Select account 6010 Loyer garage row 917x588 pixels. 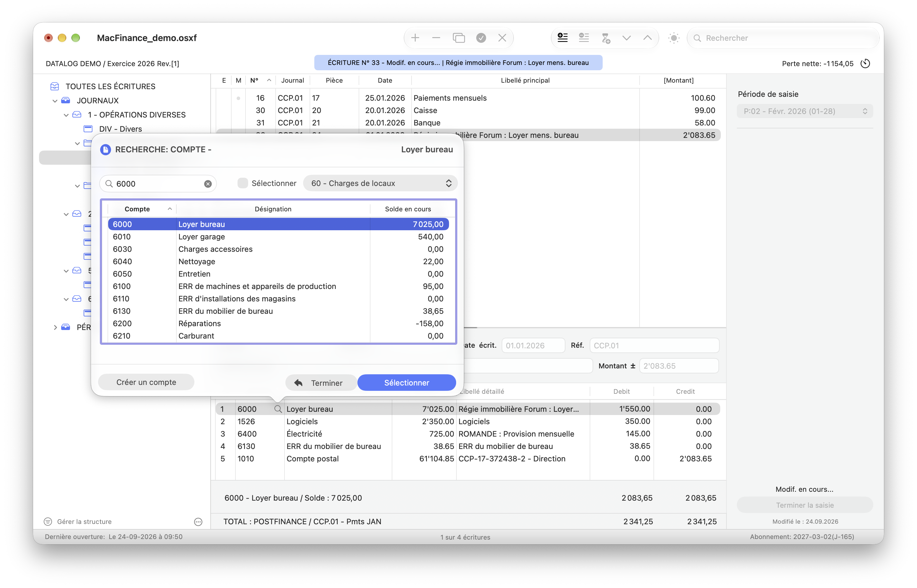tap(278, 237)
